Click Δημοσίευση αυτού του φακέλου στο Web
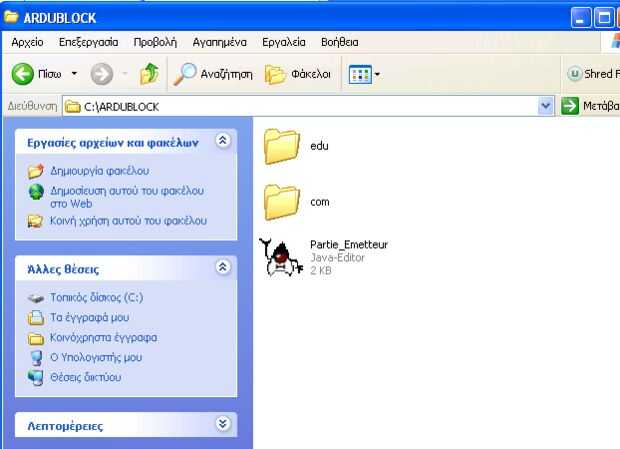Viewport: 620px width, 449px height. tap(127, 197)
